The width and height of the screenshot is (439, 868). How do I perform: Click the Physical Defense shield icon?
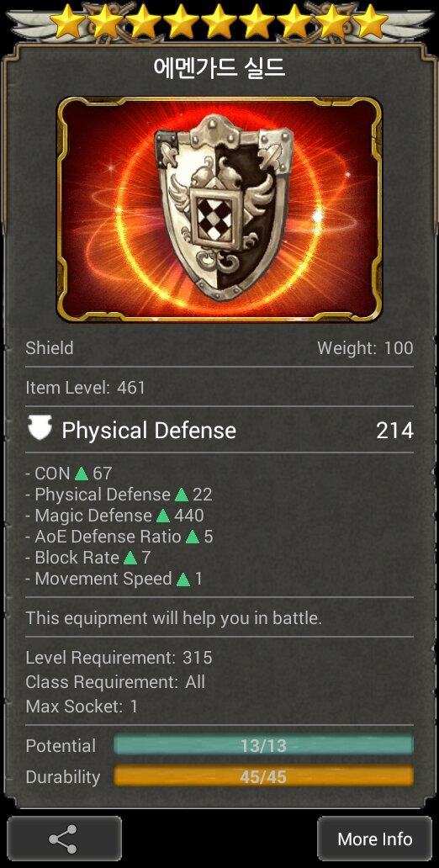click(40, 428)
